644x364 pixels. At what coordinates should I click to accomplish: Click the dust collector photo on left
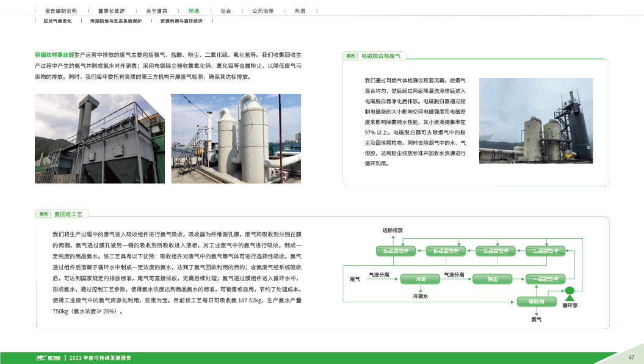[98, 138]
